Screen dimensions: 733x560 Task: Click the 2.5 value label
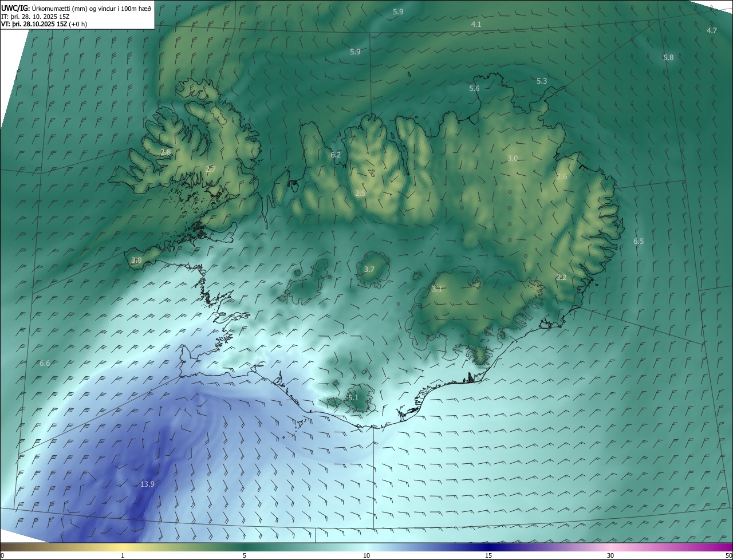[360, 194]
